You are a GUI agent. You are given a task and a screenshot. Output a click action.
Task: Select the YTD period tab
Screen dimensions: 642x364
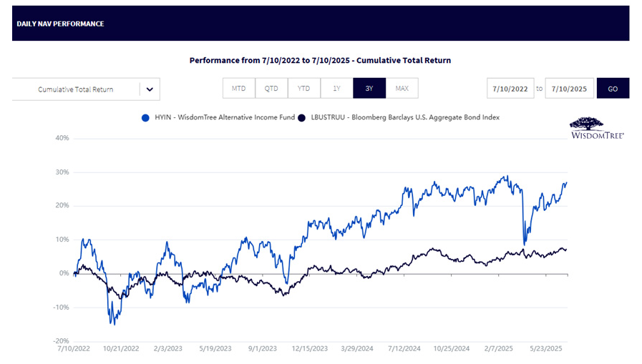[x=303, y=89]
